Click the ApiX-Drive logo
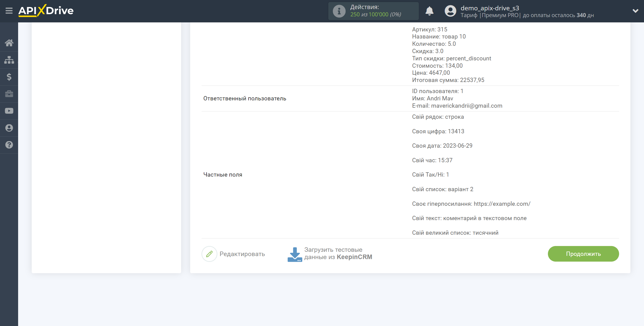Viewport: 644px width, 326px height. click(46, 11)
